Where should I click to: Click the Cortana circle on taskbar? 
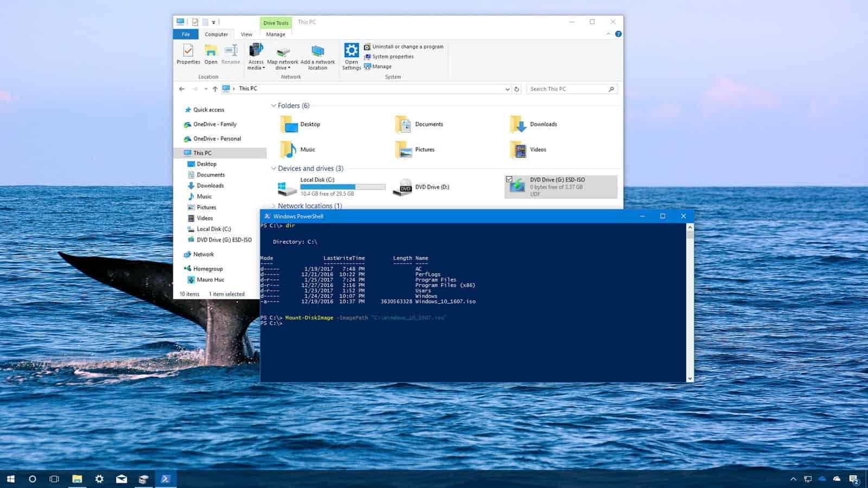pyautogui.click(x=32, y=479)
